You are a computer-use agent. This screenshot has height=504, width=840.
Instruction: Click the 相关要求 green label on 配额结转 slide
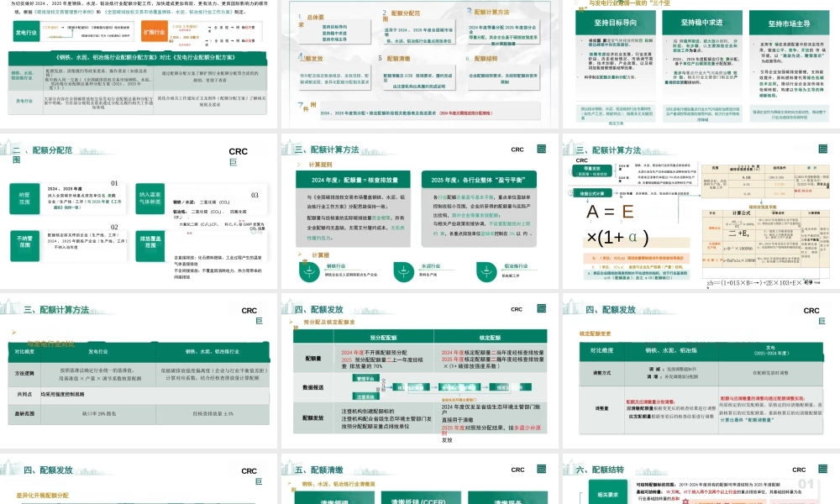click(609, 493)
